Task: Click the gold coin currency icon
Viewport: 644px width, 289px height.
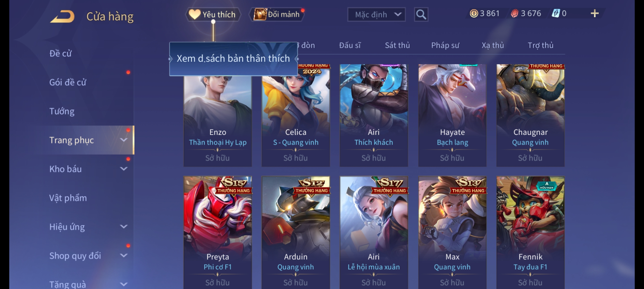Action: [x=474, y=13]
